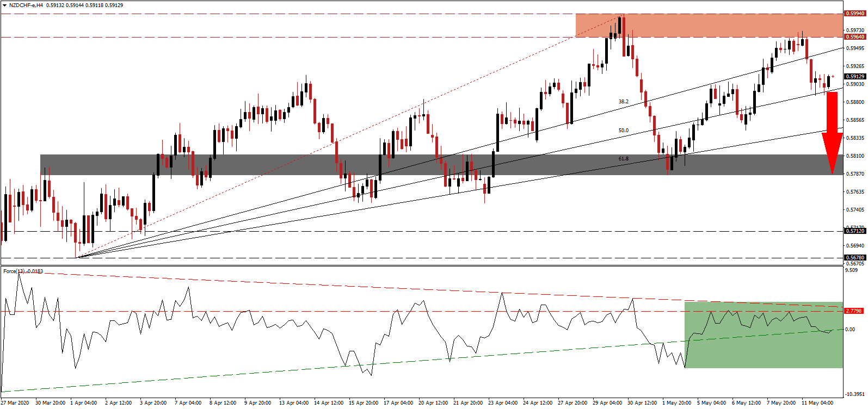This screenshot has width=868, height=409.
Task: Select the 0.56780 price level label
Action: coord(854,258)
